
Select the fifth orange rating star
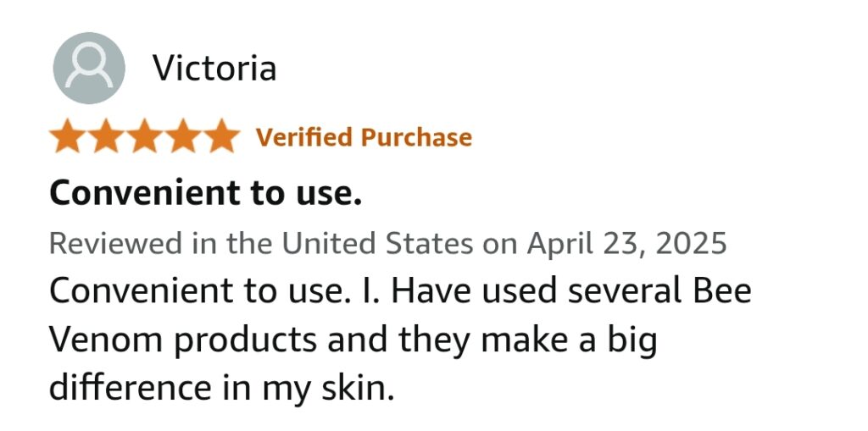tap(221, 135)
